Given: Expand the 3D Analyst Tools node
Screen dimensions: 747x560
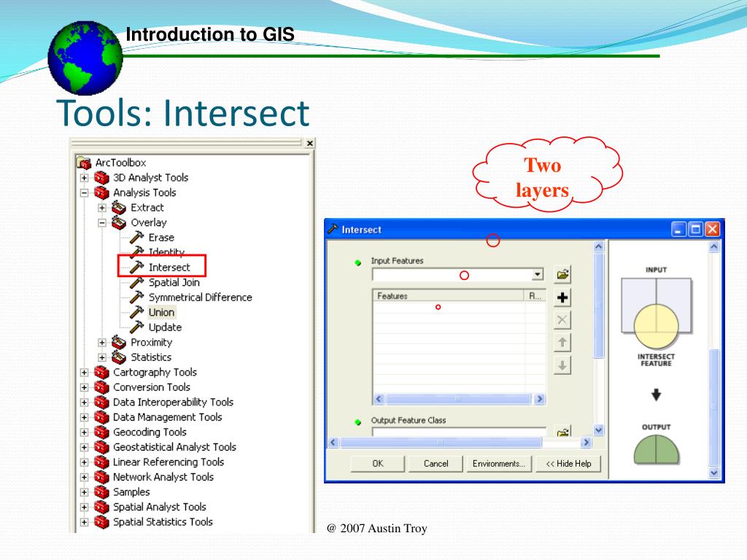Looking at the screenshot, I should (85, 178).
